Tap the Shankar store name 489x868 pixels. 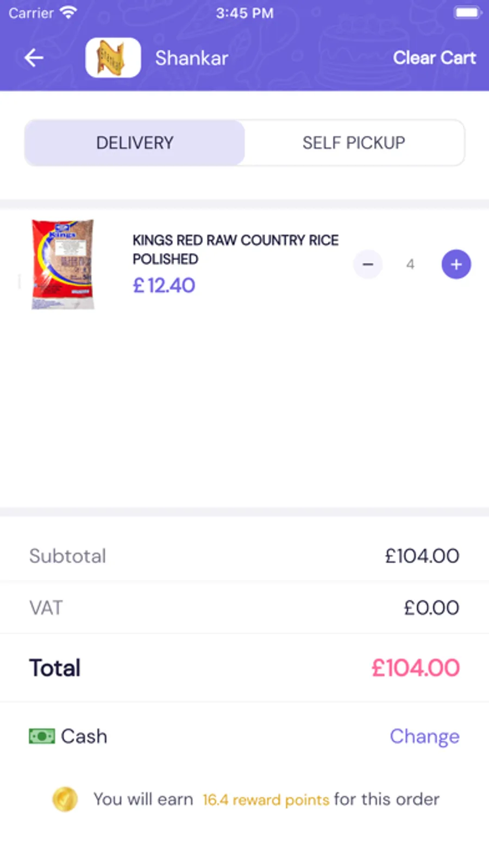pyautogui.click(x=191, y=58)
